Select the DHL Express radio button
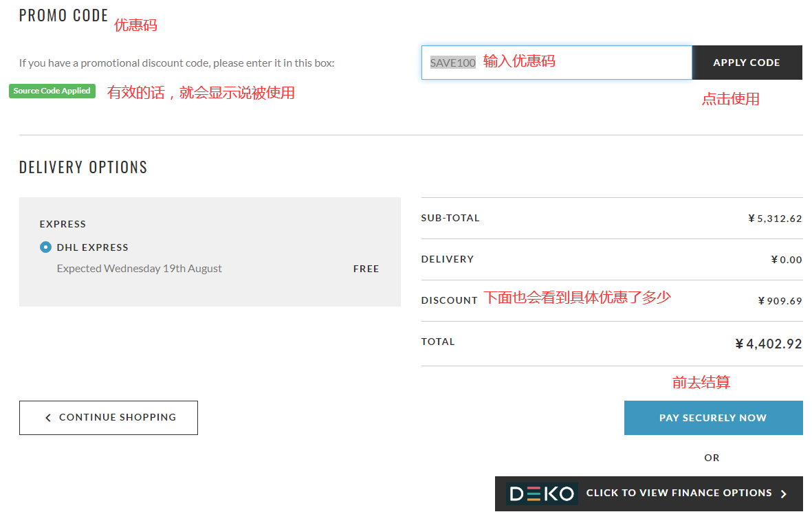This screenshot has height=523, width=812. click(45, 247)
